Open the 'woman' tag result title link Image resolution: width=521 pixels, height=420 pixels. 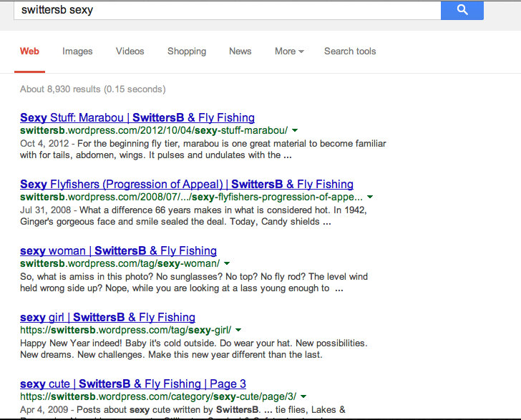pos(118,250)
